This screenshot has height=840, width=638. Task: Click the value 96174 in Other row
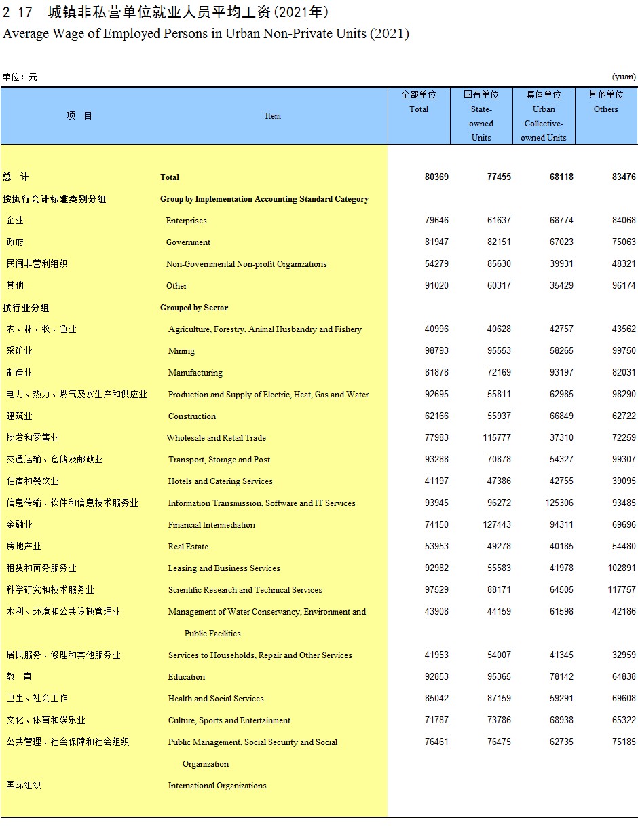pyautogui.click(x=624, y=286)
